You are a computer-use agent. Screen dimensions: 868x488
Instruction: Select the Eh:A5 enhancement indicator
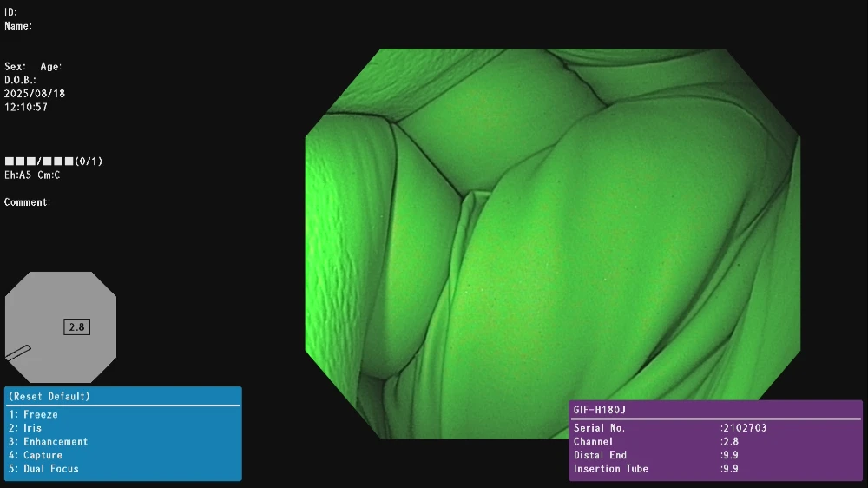[18, 175]
